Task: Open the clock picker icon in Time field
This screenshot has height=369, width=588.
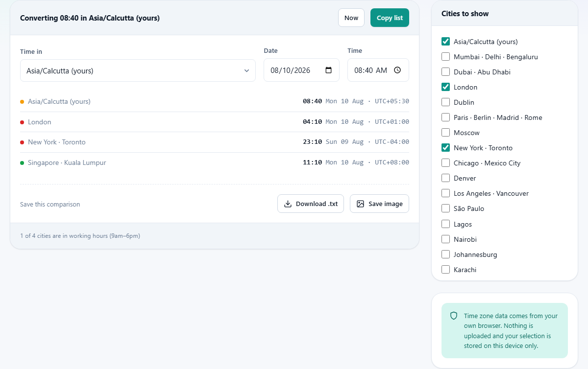Action: click(397, 70)
